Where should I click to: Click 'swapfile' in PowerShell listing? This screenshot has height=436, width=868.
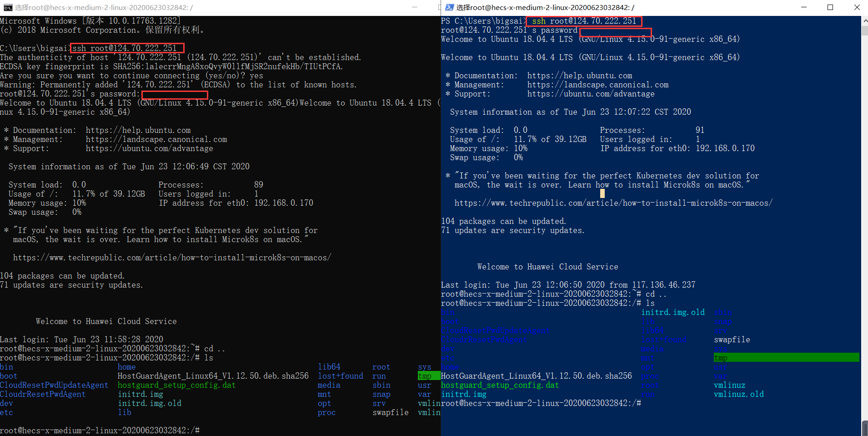[x=732, y=340]
